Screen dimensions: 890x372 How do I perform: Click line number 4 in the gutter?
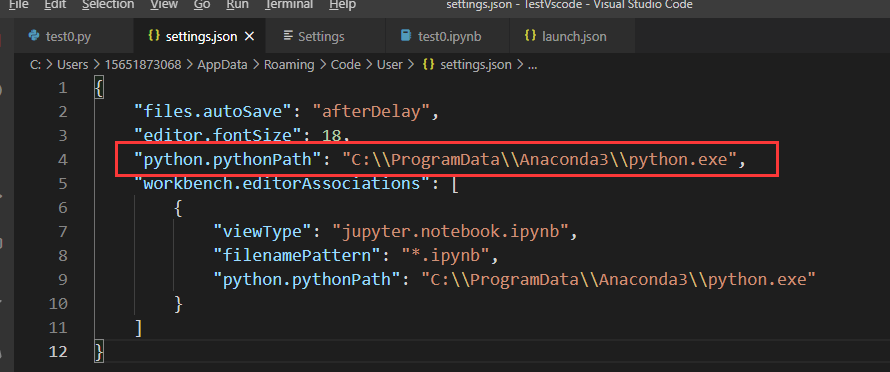pos(62,160)
